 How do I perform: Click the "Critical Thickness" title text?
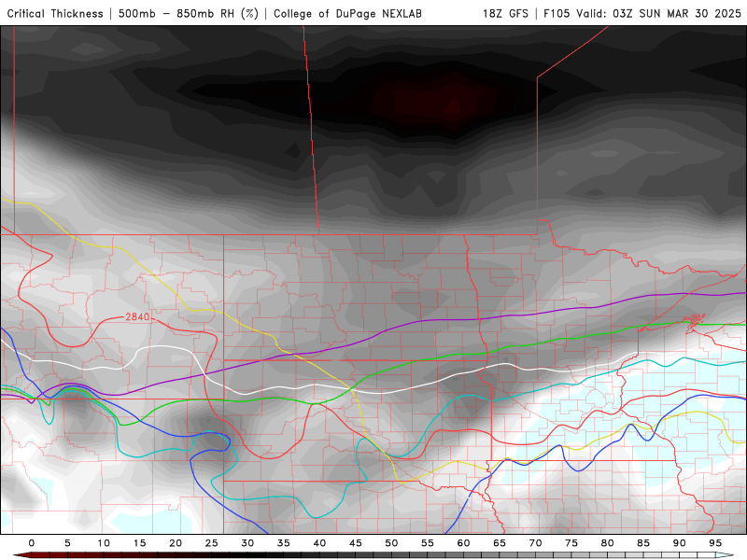[x=55, y=14]
